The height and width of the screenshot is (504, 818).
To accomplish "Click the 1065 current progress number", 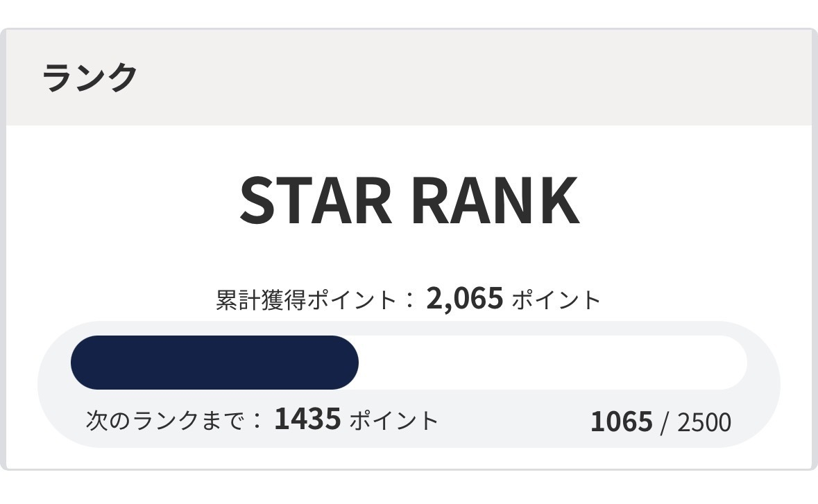I will click(x=621, y=422).
